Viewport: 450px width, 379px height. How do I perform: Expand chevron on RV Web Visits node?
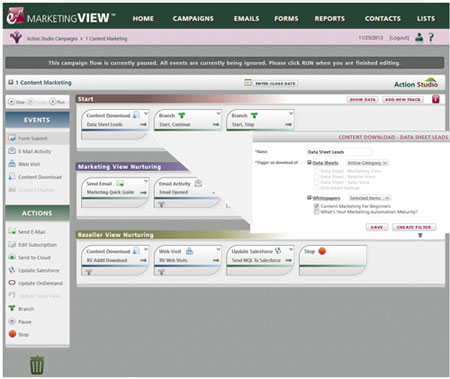point(218,249)
